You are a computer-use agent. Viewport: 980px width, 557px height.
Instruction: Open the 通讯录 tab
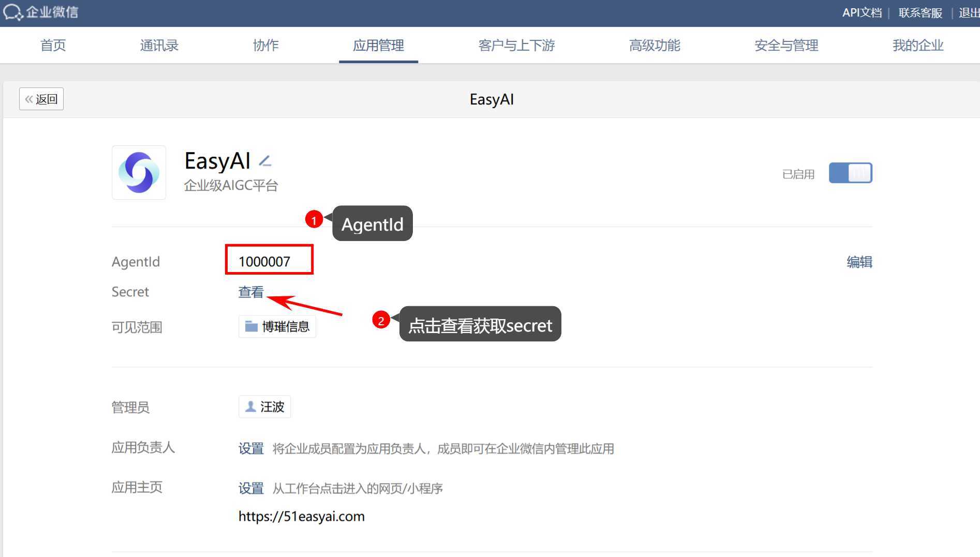click(159, 46)
